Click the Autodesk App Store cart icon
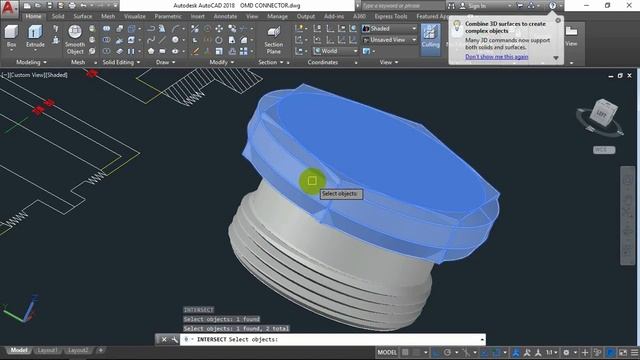 (x=520, y=6)
